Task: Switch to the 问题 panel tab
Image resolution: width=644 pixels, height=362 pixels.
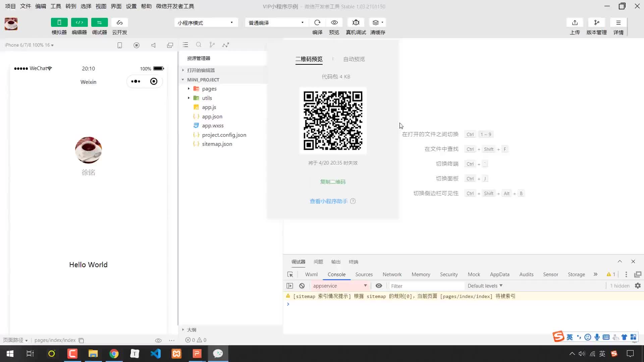Action: tap(318, 262)
